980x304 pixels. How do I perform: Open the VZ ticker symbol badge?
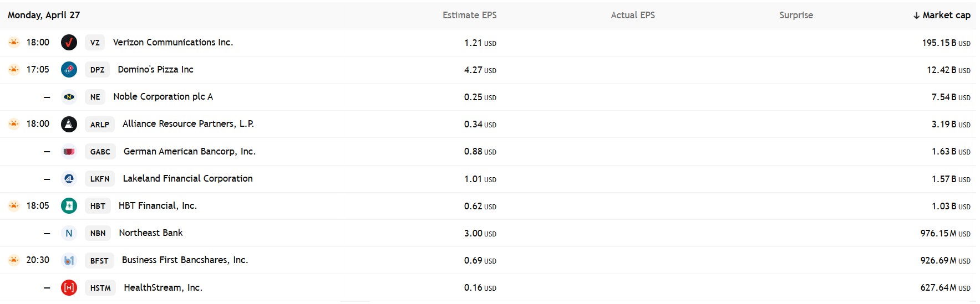tap(95, 43)
